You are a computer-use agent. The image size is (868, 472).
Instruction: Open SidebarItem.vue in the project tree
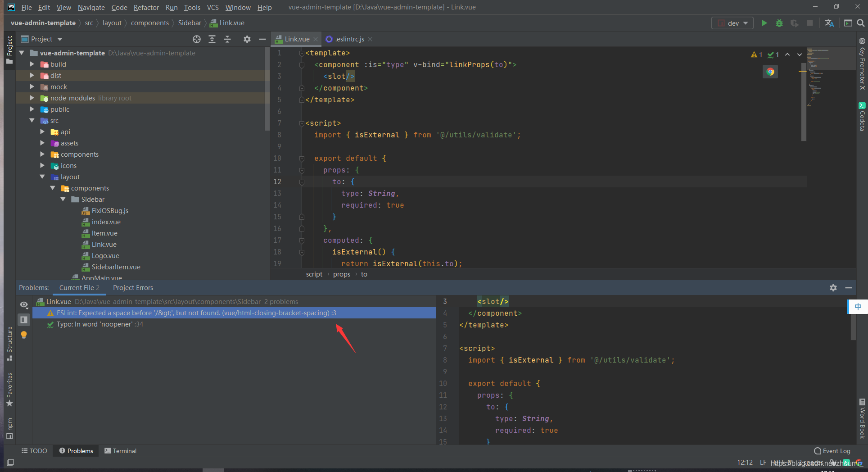coord(116,267)
